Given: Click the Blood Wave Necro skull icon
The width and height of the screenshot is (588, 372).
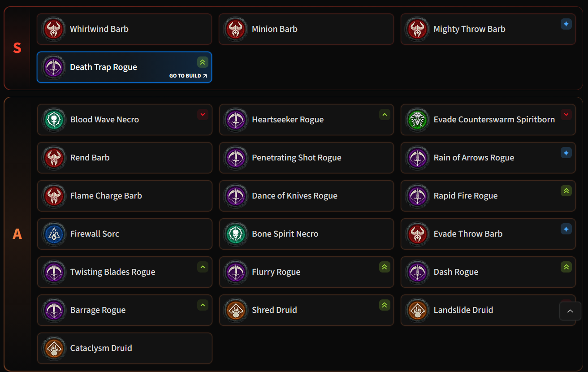Looking at the screenshot, I should pos(54,120).
